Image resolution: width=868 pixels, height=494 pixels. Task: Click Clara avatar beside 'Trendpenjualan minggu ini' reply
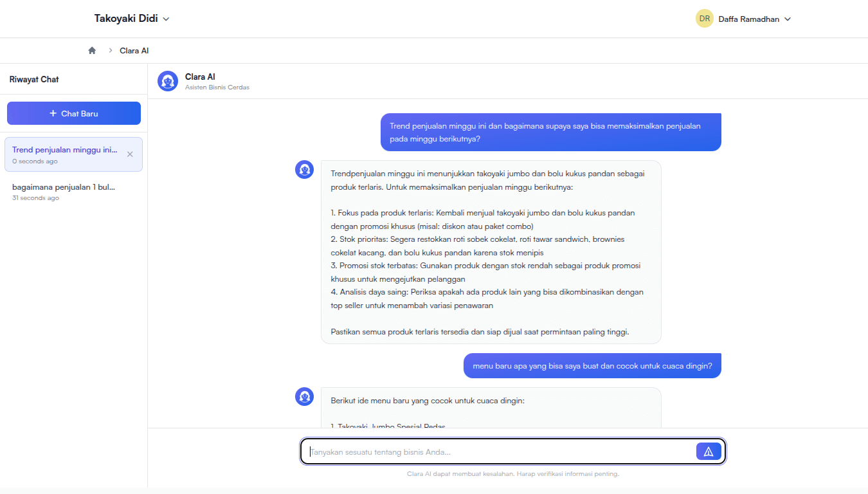[x=304, y=170]
